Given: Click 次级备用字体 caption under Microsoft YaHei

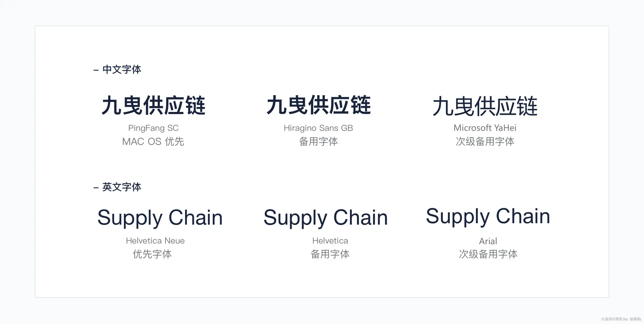Looking at the screenshot, I should tap(485, 141).
